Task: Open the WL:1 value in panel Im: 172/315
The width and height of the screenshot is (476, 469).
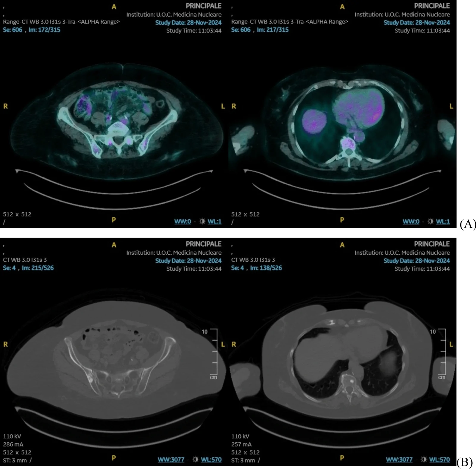Action: (214, 222)
